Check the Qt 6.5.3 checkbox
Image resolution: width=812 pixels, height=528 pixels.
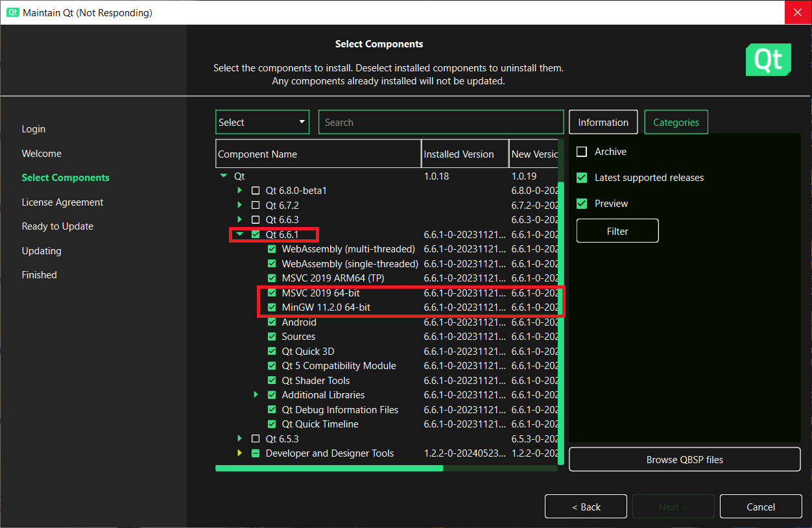click(x=256, y=439)
